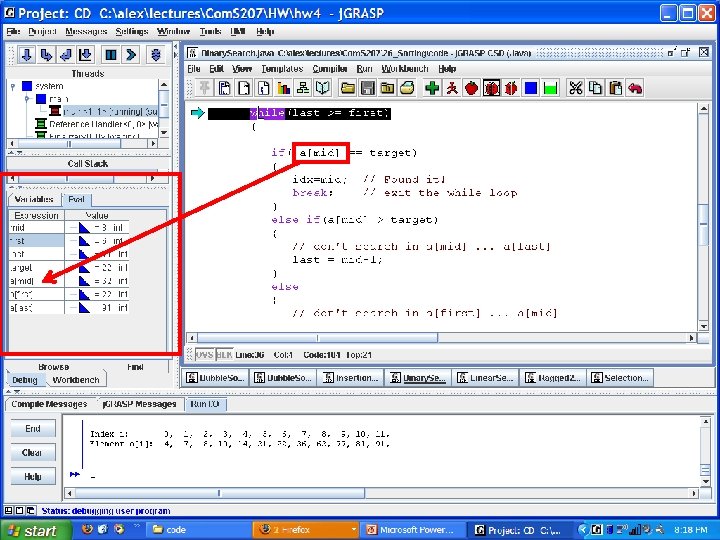Switch to the Run I/O tab

click(x=205, y=404)
